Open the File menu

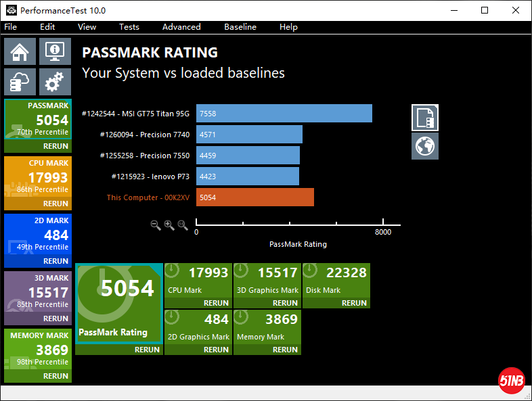[x=10, y=27]
